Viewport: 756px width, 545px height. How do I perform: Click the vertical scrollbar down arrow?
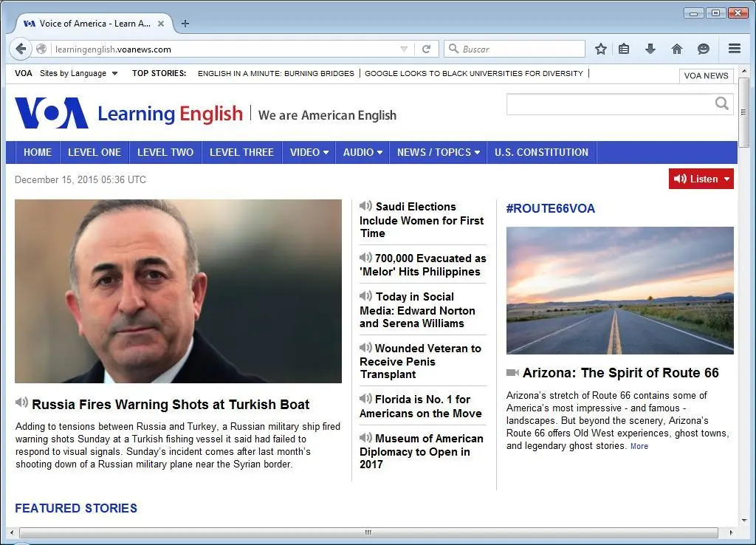click(744, 521)
